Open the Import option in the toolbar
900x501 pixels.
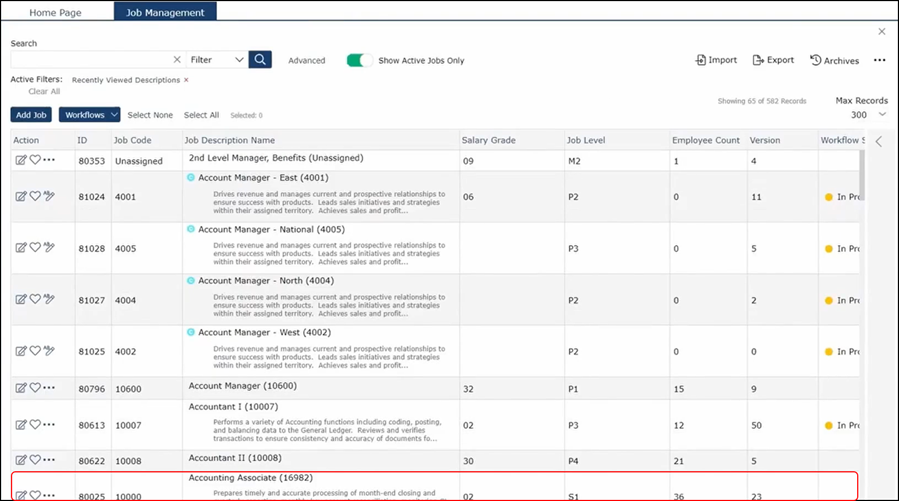716,60
